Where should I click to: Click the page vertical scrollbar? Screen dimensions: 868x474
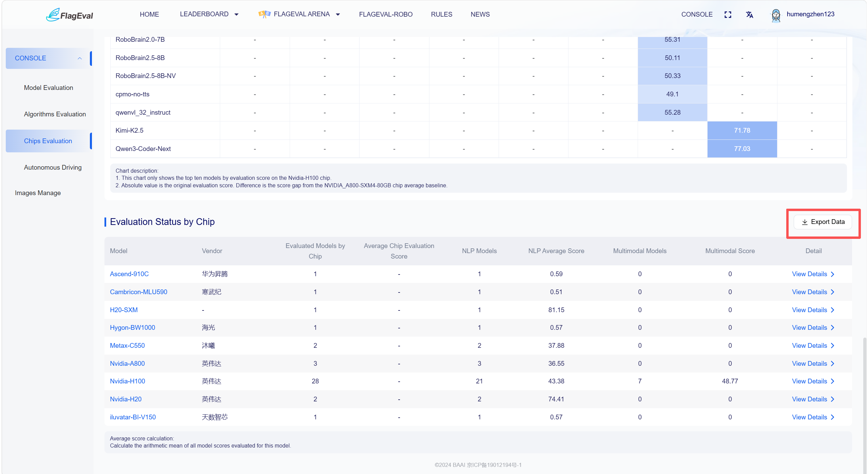point(865,404)
